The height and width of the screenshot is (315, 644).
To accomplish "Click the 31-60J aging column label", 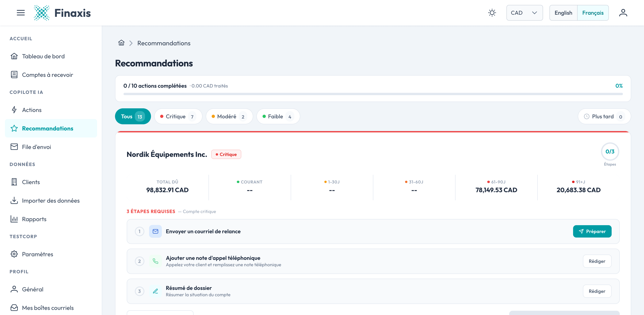I will click(x=414, y=182).
